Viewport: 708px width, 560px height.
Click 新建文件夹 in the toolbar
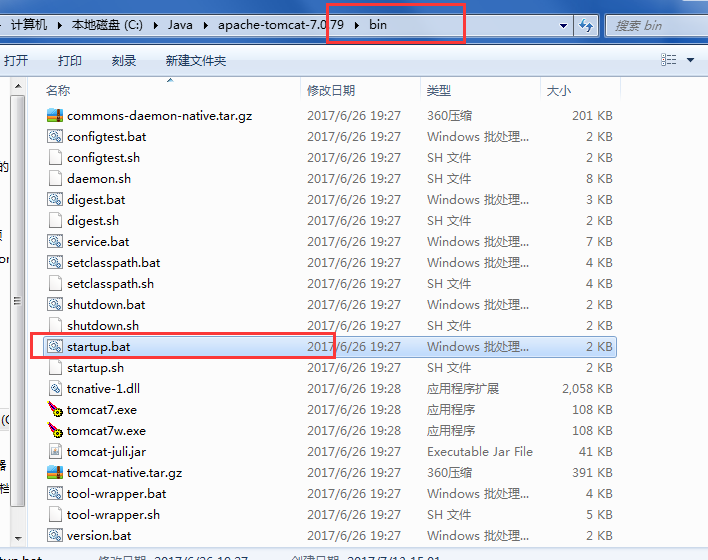tap(196, 61)
